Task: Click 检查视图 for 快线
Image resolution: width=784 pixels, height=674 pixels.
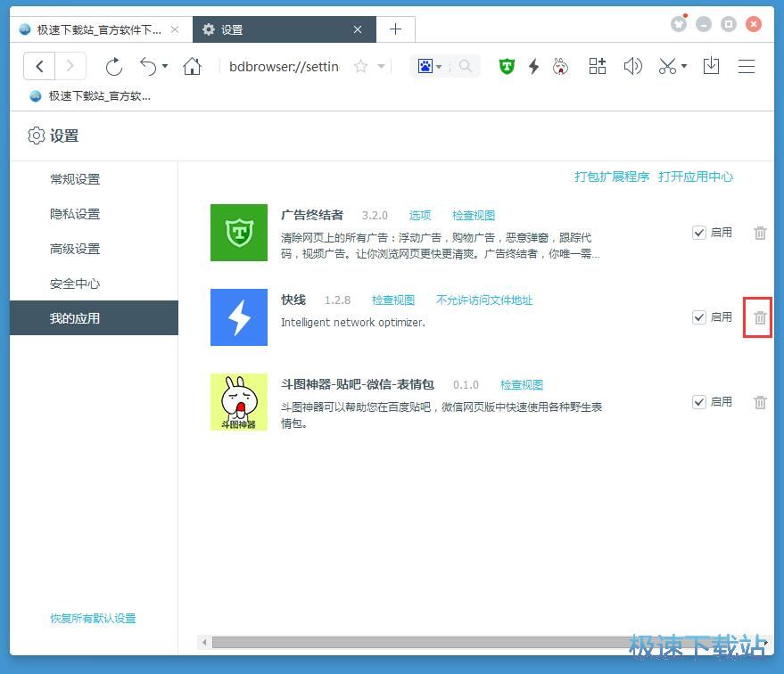Action: tap(393, 300)
